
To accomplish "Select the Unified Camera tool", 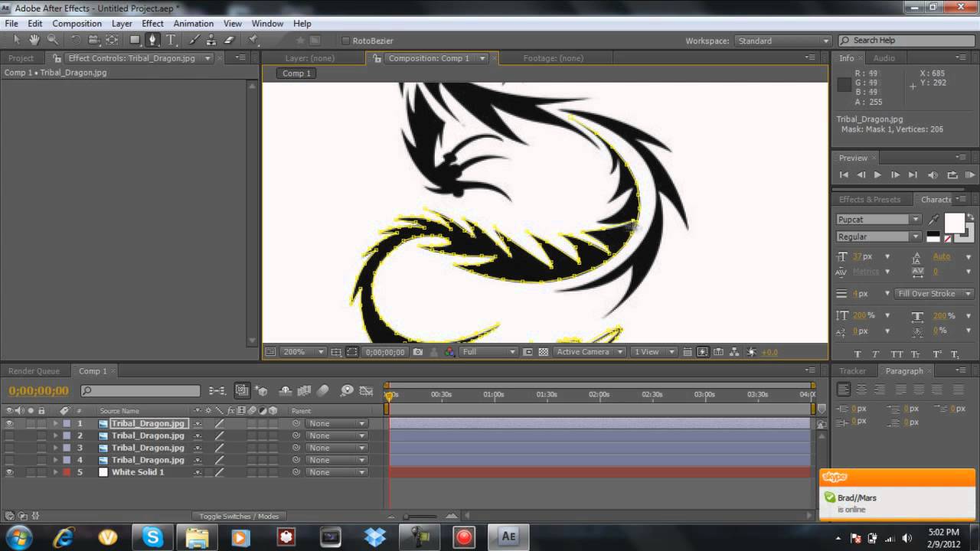I will 93,40.
